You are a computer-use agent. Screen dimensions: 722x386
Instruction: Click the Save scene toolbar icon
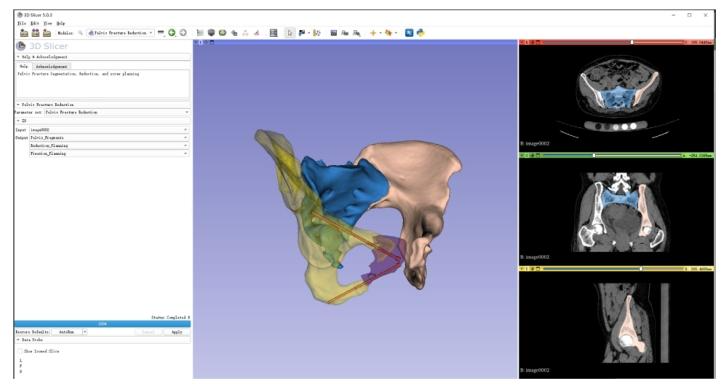pos(47,33)
